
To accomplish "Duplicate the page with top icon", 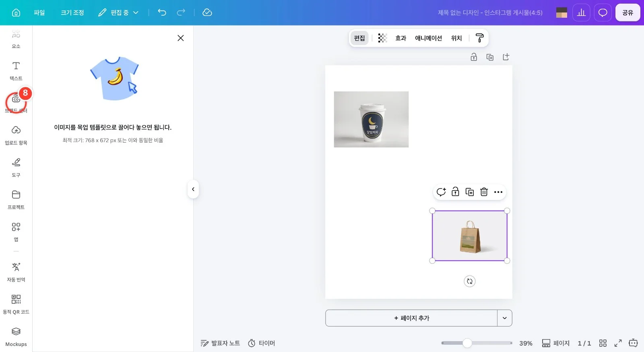I will click(x=490, y=57).
